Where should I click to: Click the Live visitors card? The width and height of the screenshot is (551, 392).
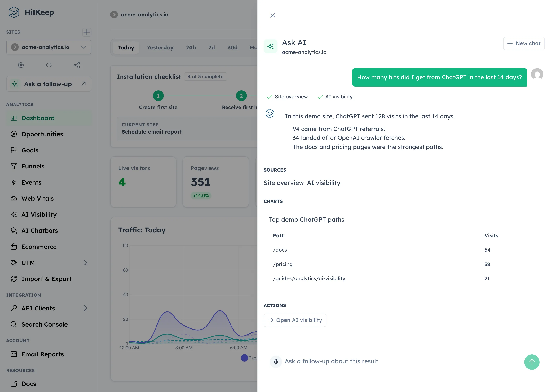[143, 182]
